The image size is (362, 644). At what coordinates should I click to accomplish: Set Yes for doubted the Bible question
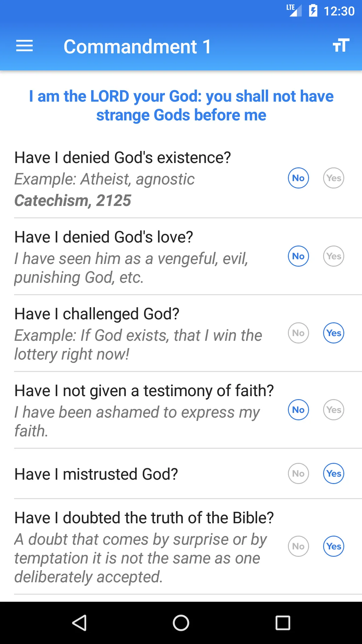[x=334, y=546]
